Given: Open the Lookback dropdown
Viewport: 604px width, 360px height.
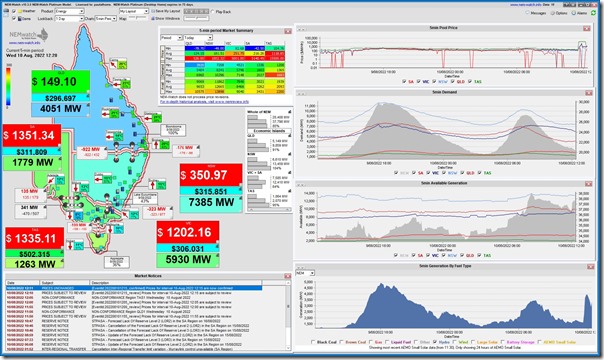Looking at the screenshot, I should pyautogui.click(x=69, y=18).
